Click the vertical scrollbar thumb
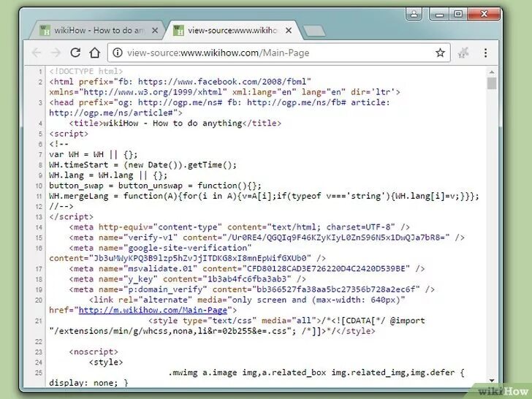This screenshot has height=399, width=532. [492, 83]
